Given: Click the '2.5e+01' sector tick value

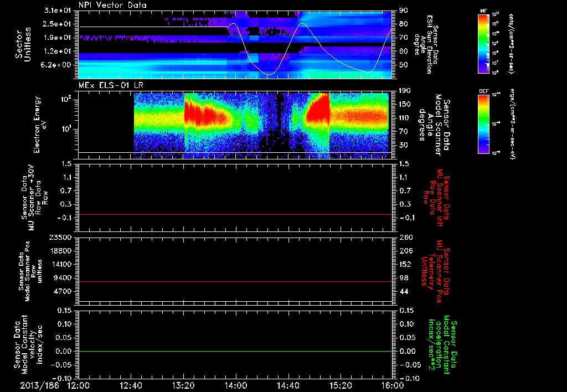Looking at the screenshot, I should [x=58, y=24].
